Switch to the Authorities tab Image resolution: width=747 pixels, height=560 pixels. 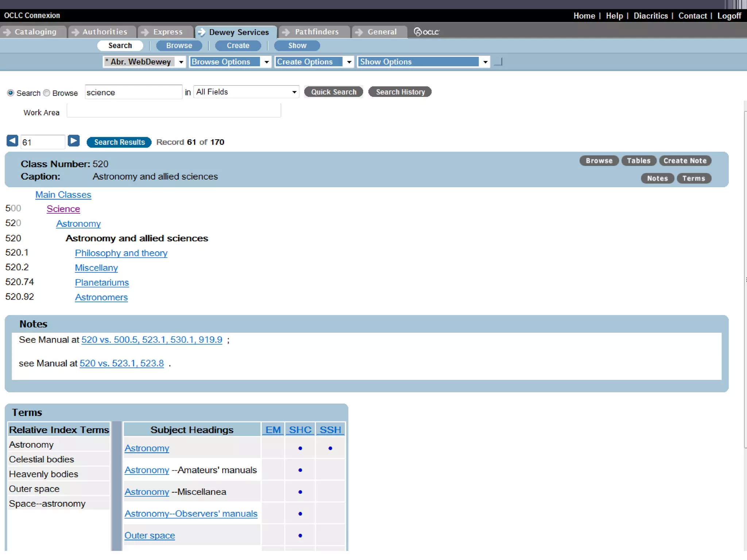click(105, 32)
